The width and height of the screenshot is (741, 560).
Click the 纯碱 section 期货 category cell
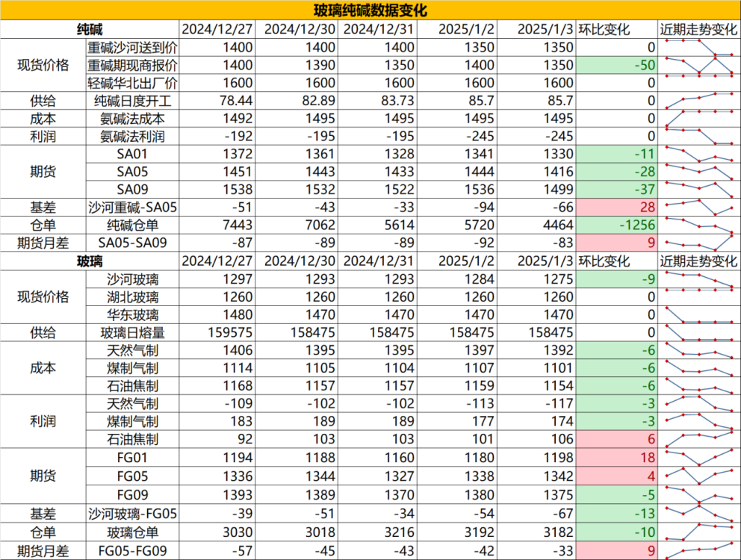[43, 172]
